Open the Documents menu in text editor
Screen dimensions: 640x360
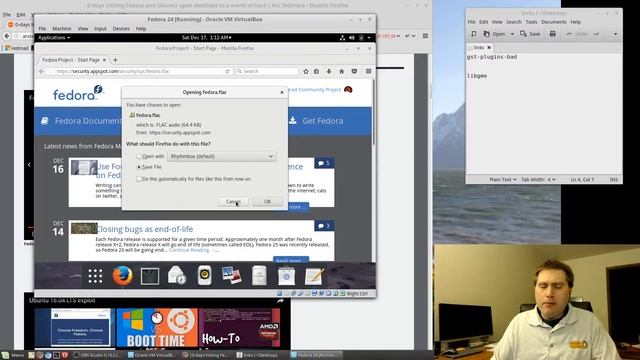pos(553,22)
